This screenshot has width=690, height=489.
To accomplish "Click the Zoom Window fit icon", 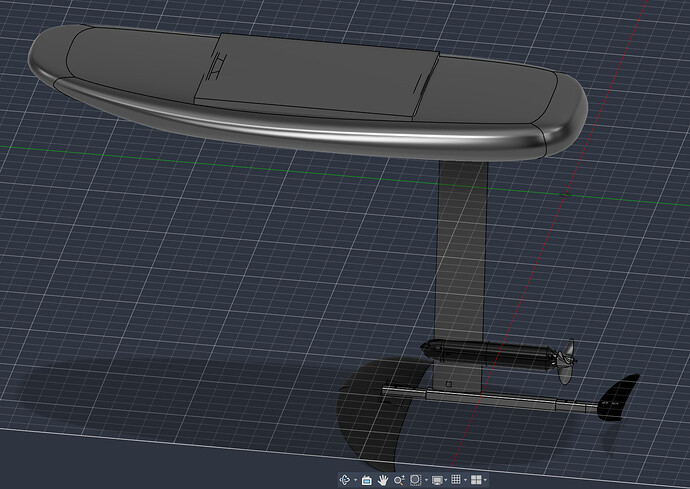I will [415, 480].
